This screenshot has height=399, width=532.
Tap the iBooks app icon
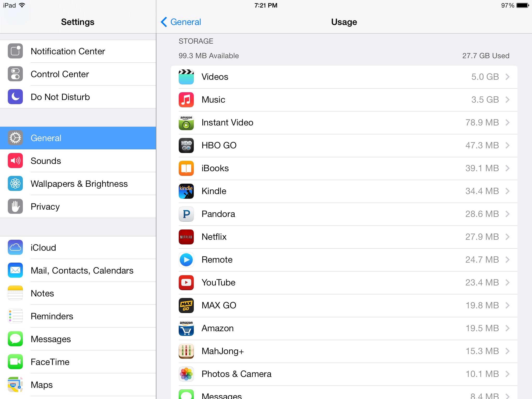click(186, 168)
